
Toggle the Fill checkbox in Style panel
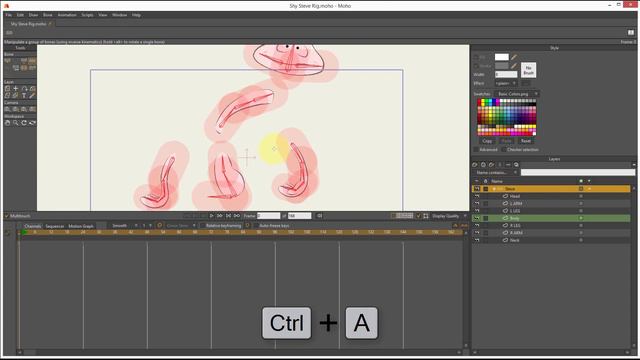[476, 57]
